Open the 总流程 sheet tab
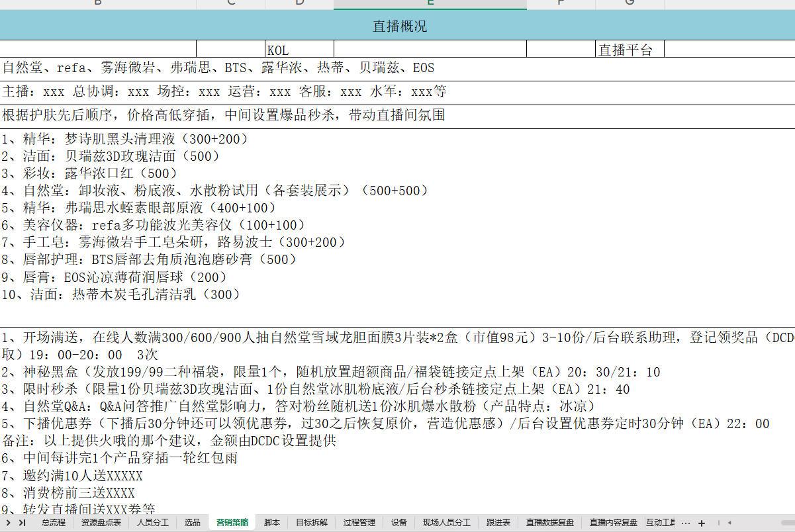The width and height of the screenshot is (795, 532). (x=53, y=523)
